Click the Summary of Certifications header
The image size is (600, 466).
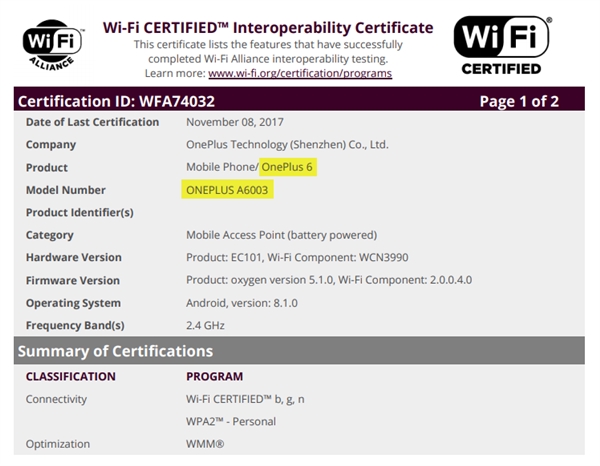tap(115, 351)
